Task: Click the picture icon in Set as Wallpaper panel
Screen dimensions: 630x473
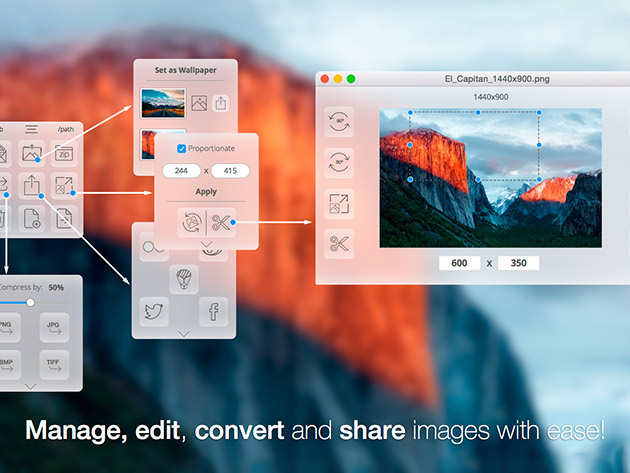Action: [x=199, y=103]
